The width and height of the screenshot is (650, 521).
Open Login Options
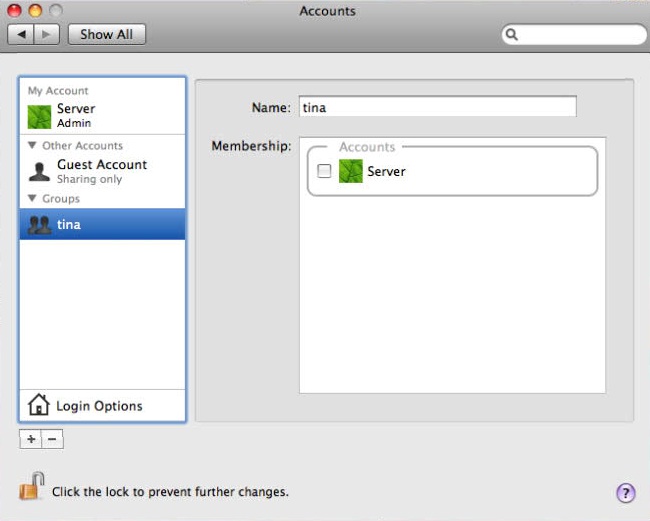click(102, 405)
